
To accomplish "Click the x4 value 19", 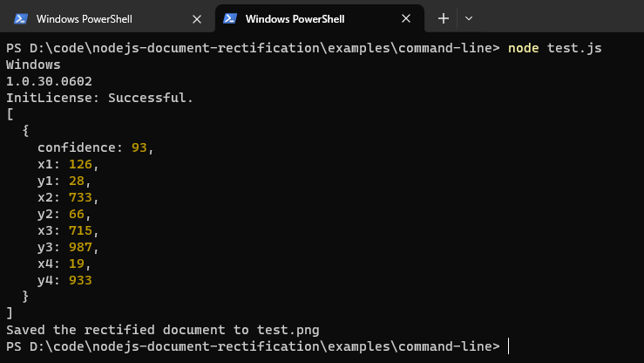I will pos(77,264).
